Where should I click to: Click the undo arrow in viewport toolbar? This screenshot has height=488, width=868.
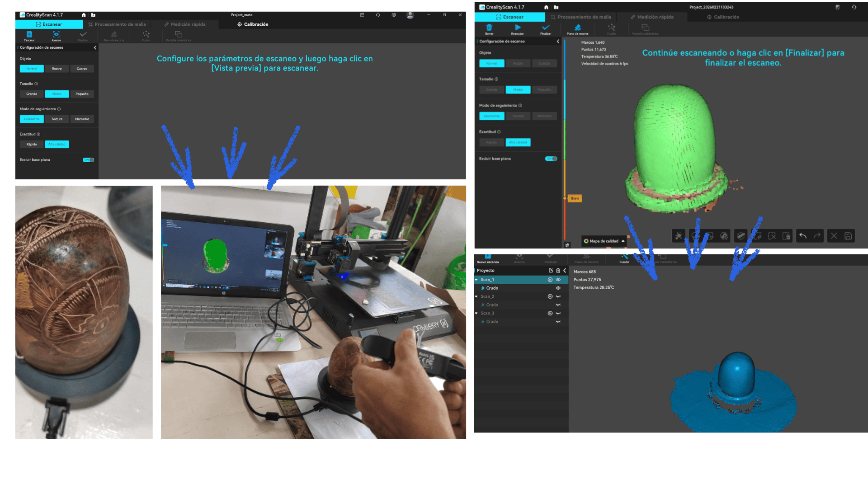803,236
